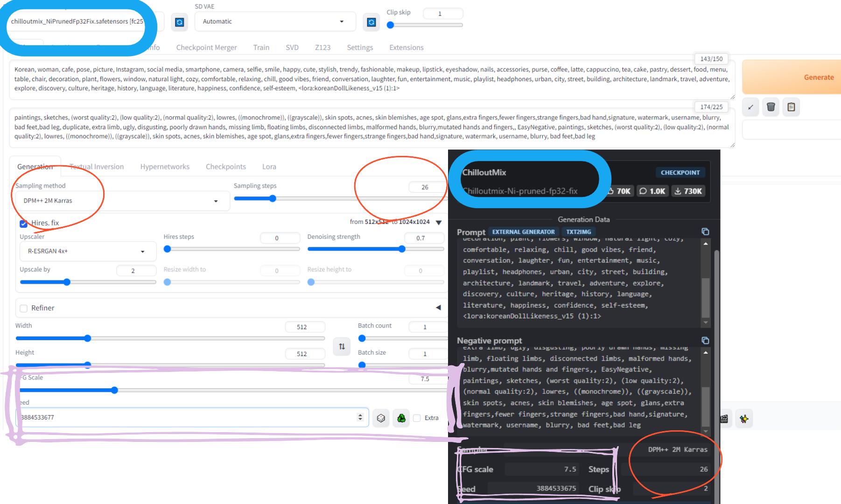Reuse last seed with the recycle icon
Screen dimensions: 841x504
click(401, 418)
